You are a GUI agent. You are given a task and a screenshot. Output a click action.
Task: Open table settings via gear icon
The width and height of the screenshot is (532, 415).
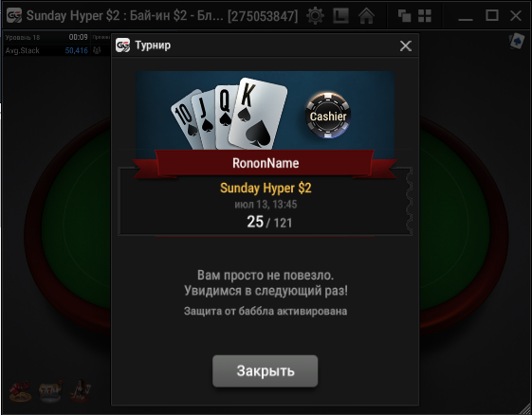315,15
